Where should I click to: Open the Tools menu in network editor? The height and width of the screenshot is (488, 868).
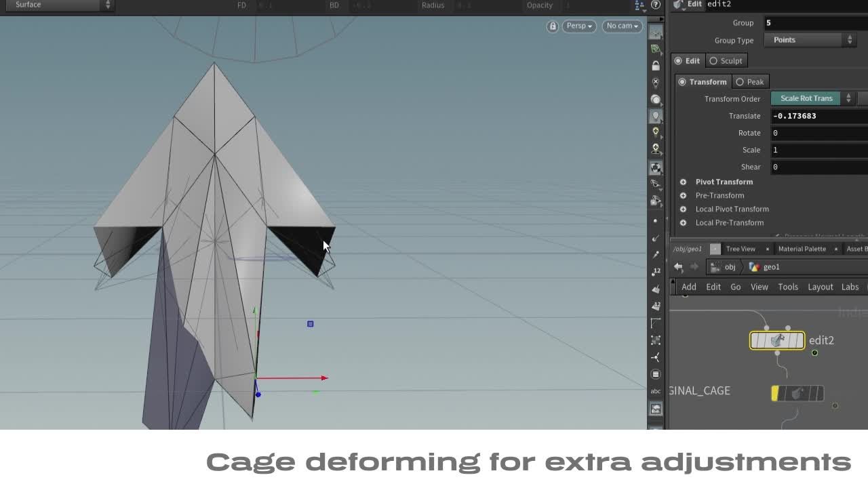pos(788,287)
